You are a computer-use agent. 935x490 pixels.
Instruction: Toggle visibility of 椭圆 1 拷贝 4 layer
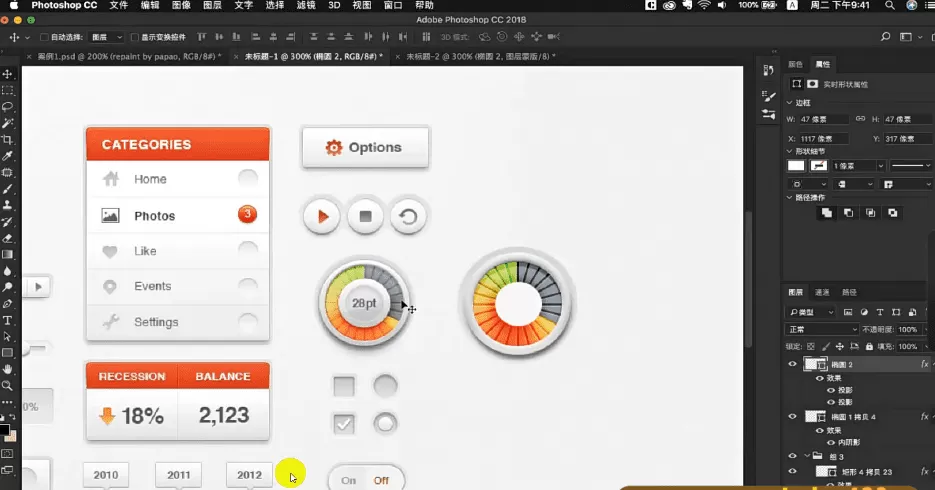pyautogui.click(x=793, y=417)
